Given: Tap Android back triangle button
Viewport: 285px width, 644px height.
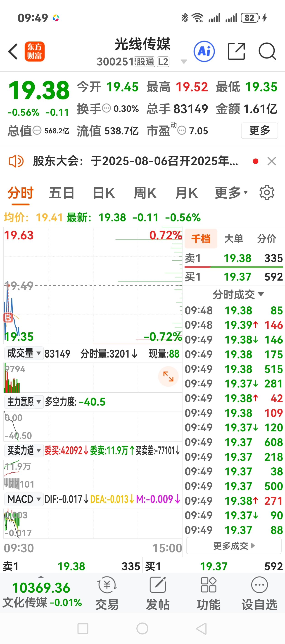Looking at the screenshot, I should point(201,629).
